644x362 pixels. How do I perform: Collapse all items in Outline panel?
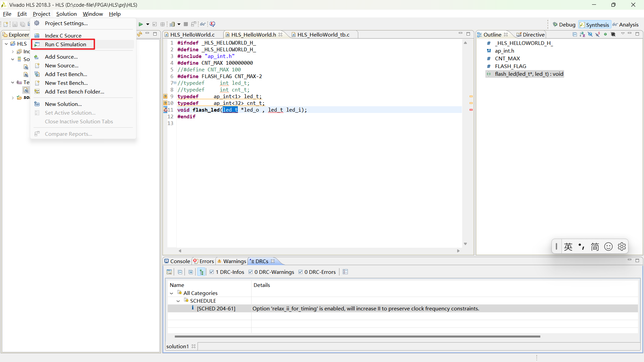pyautogui.click(x=575, y=34)
